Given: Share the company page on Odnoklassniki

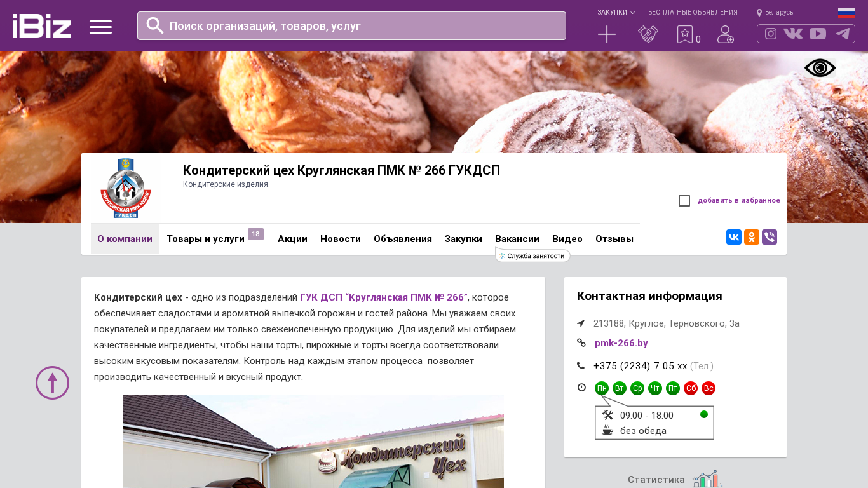Looking at the screenshot, I should point(752,237).
